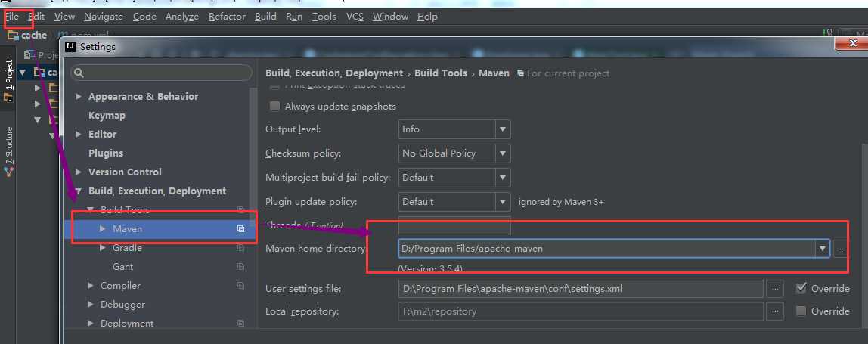Click the Project view icon in panel header
868x344 pixels.
[29, 55]
